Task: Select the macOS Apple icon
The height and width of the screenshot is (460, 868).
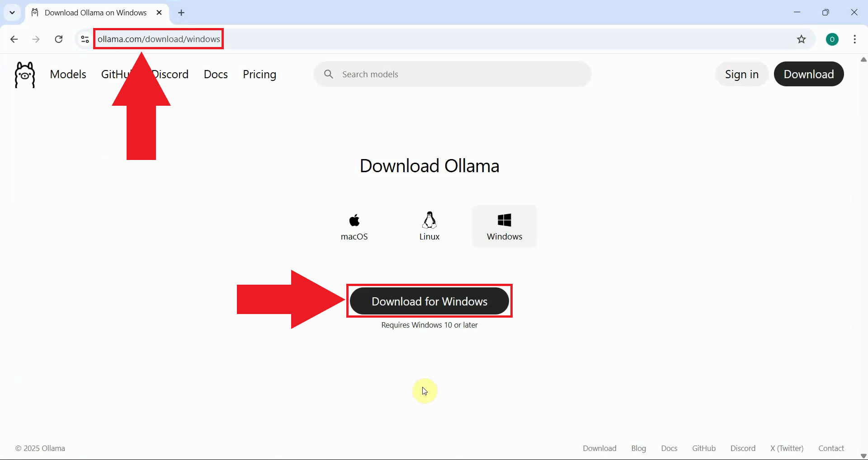Action: [354, 220]
